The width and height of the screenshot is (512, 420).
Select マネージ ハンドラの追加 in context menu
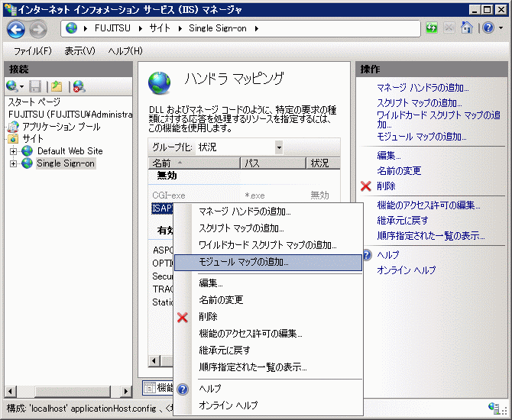[268, 212]
